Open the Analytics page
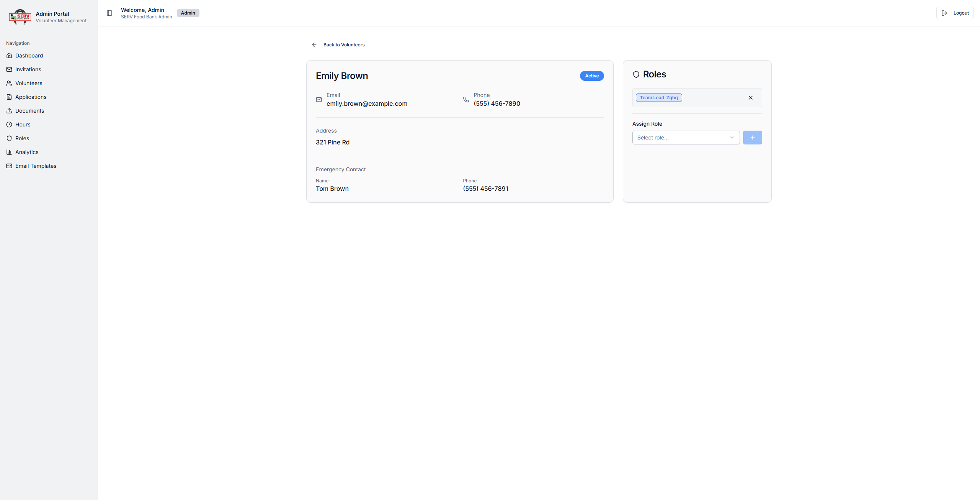 pyautogui.click(x=27, y=152)
